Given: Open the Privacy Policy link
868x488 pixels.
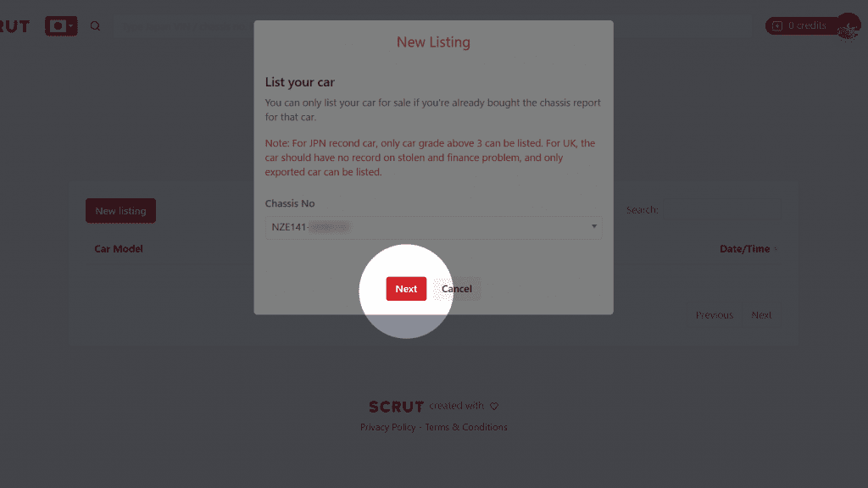Looking at the screenshot, I should (387, 427).
